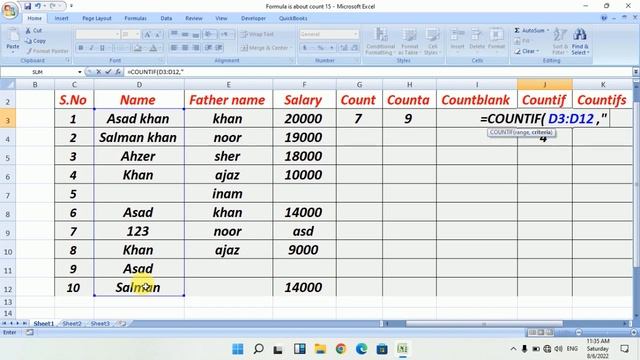Click the Conditional Formatting icon
The image size is (640, 360).
[x=381, y=34]
